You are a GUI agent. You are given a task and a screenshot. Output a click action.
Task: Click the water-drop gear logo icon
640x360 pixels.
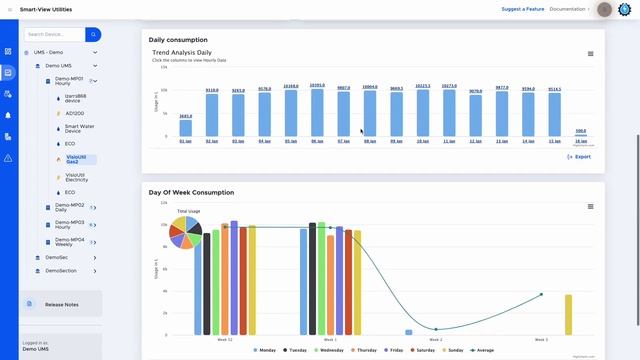(624, 9)
